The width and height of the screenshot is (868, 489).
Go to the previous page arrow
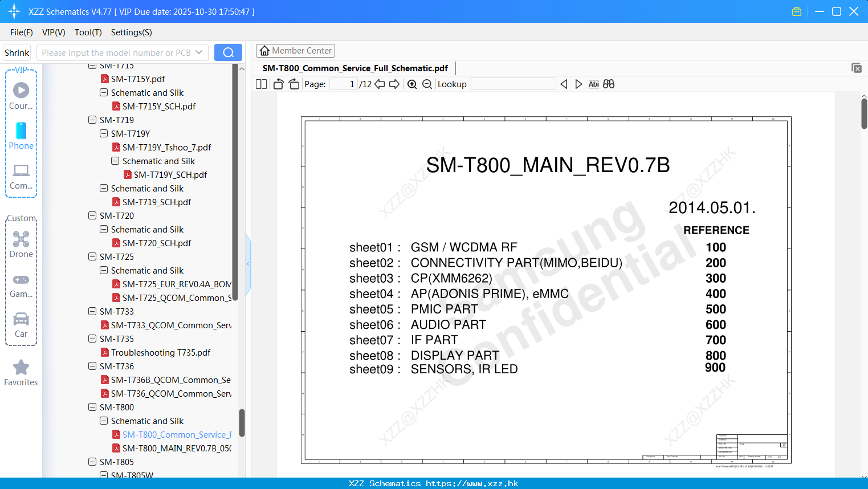[380, 84]
